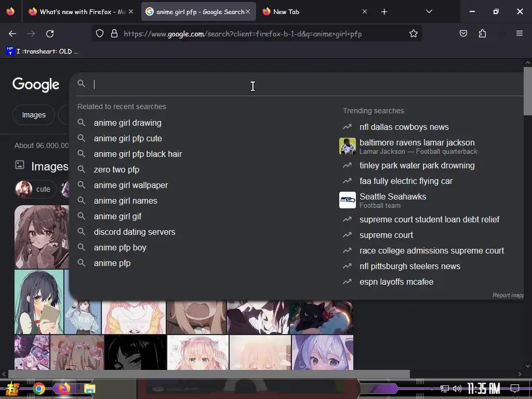Image resolution: width=532 pixels, height=399 pixels.
Task: Click the search magnifier in search box
Action: coord(81,84)
